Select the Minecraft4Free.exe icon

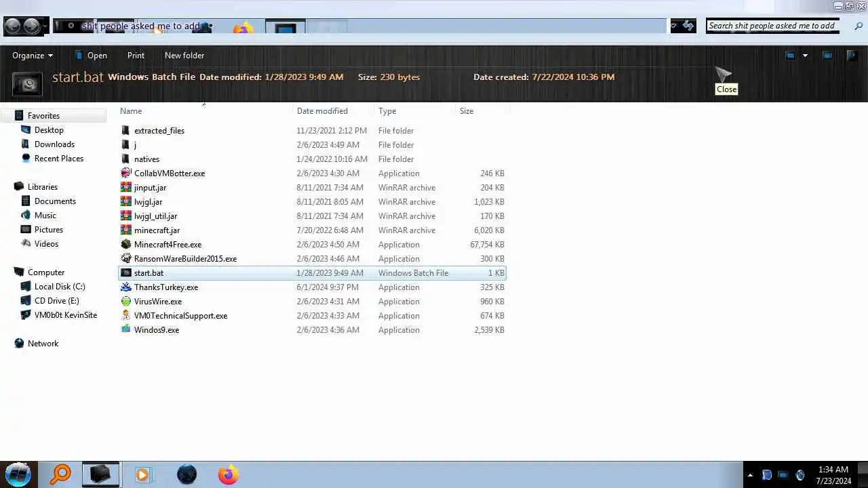(125, 245)
